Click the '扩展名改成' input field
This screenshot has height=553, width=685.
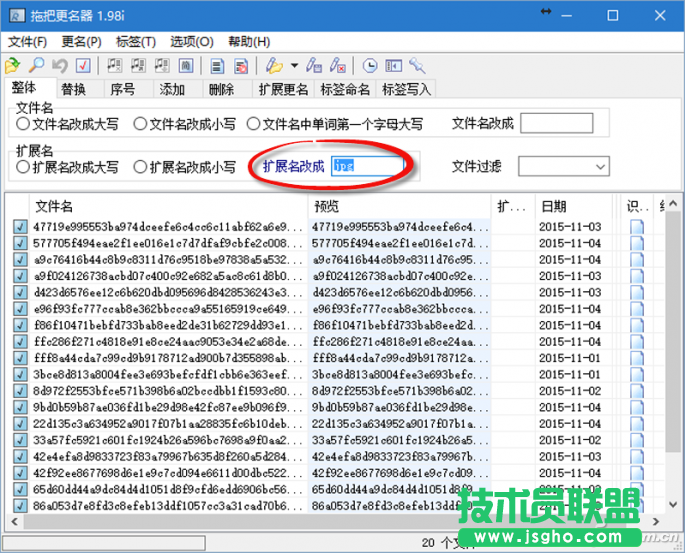coord(368,166)
